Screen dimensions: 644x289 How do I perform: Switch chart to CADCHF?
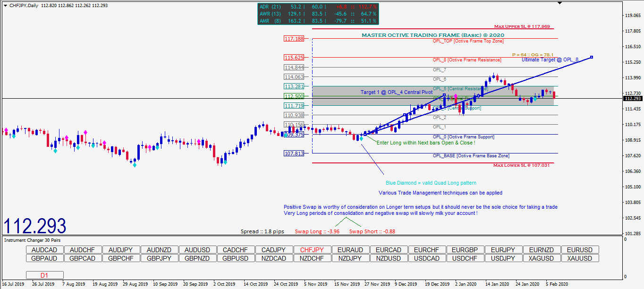point(236,250)
